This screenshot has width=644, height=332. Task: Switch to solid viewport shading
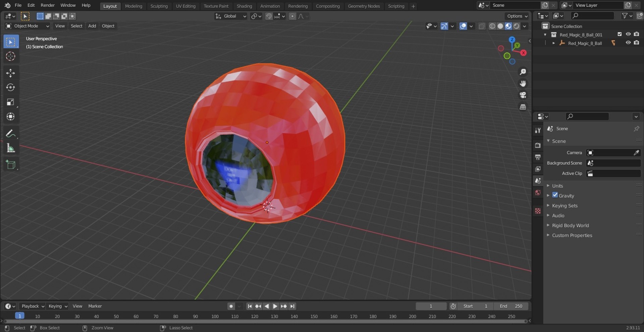pyautogui.click(x=500, y=26)
